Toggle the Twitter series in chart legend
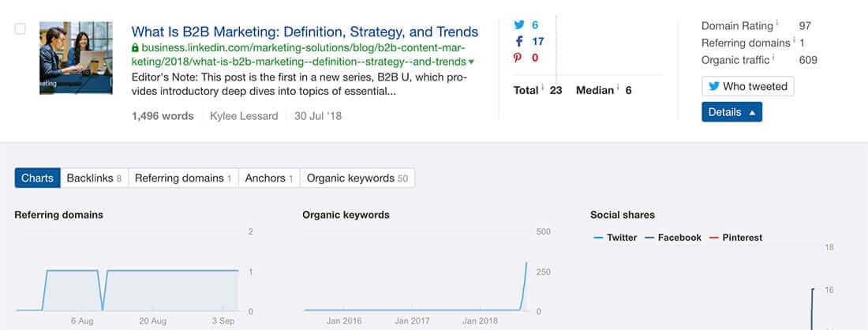The height and width of the screenshot is (330, 868). [x=615, y=237]
